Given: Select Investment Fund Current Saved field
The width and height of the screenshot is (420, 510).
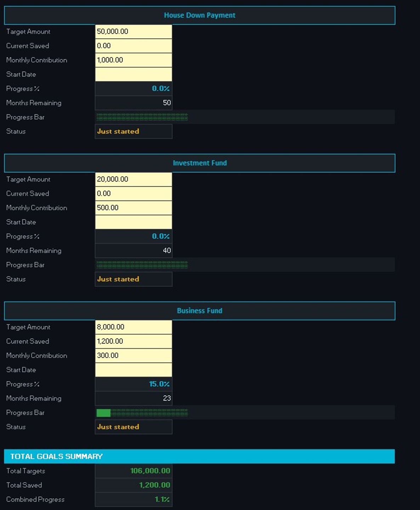Looking at the screenshot, I should (134, 193).
